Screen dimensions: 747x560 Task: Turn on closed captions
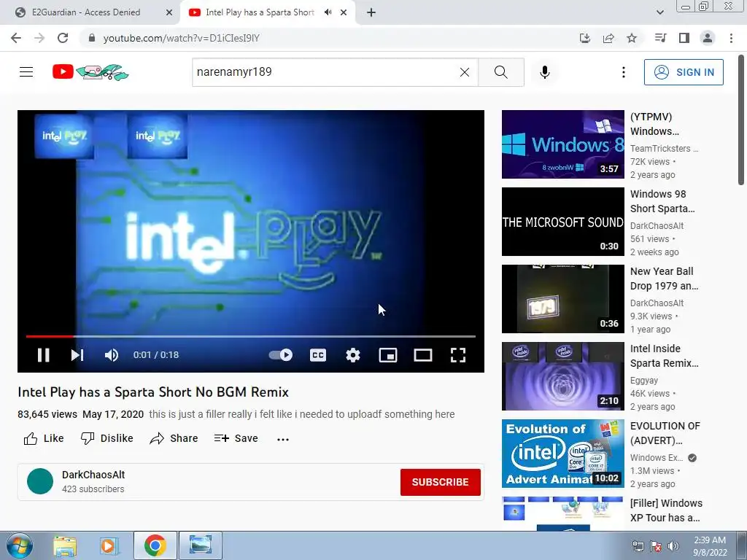tap(318, 355)
